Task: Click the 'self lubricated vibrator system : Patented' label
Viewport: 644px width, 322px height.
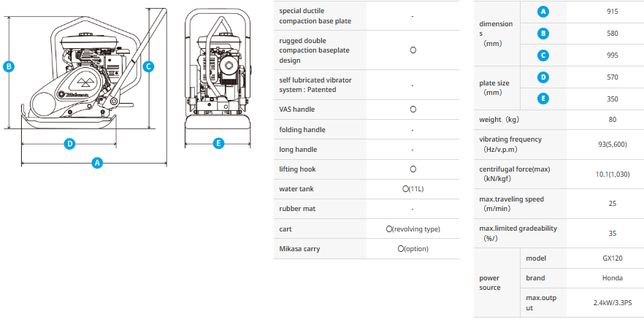Action: [315, 85]
